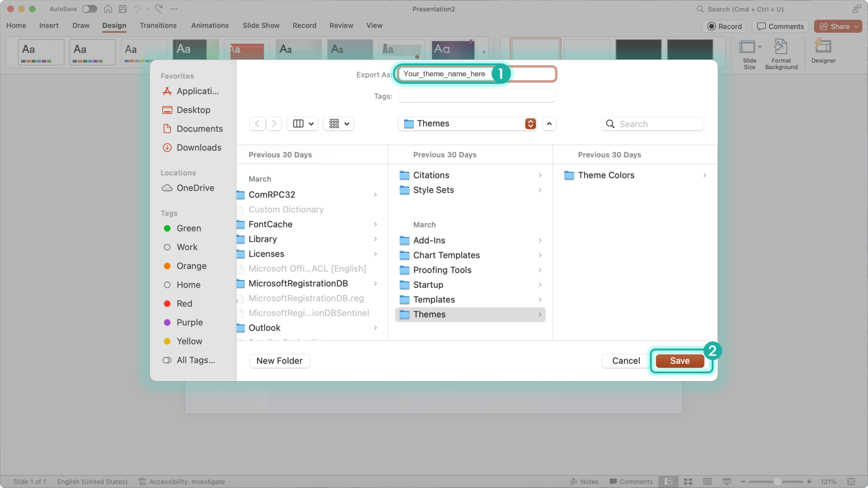Select the Red tag
Viewport: 868px width, 488px height.
(184, 303)
